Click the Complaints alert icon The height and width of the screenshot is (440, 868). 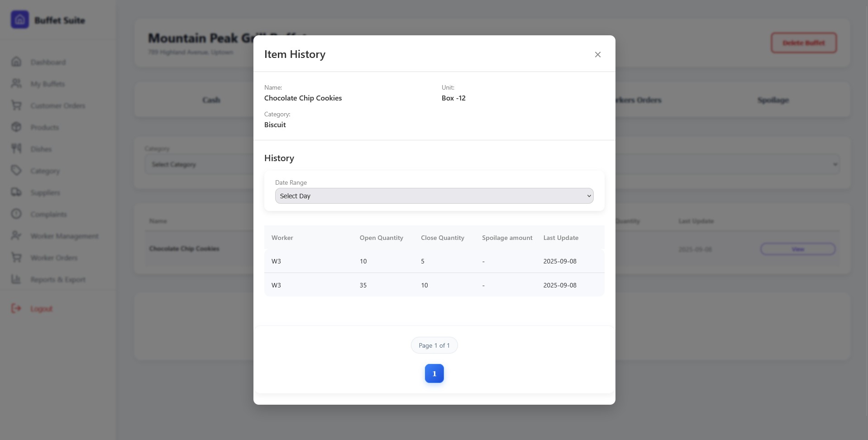(16, 214)
